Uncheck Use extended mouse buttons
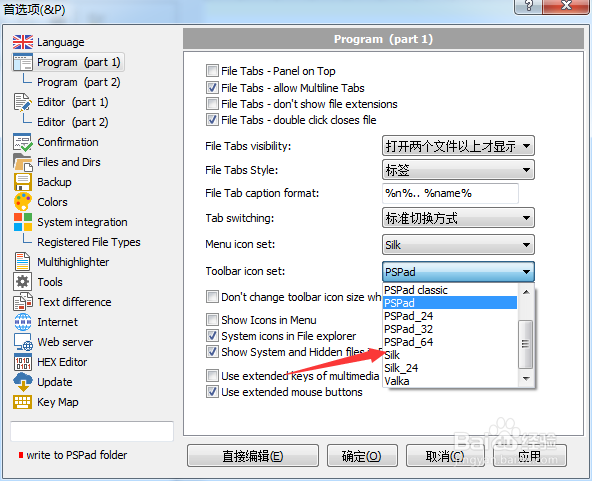Image resolution: width=592 pixels, height=481 pixels. tap(212, 392)
